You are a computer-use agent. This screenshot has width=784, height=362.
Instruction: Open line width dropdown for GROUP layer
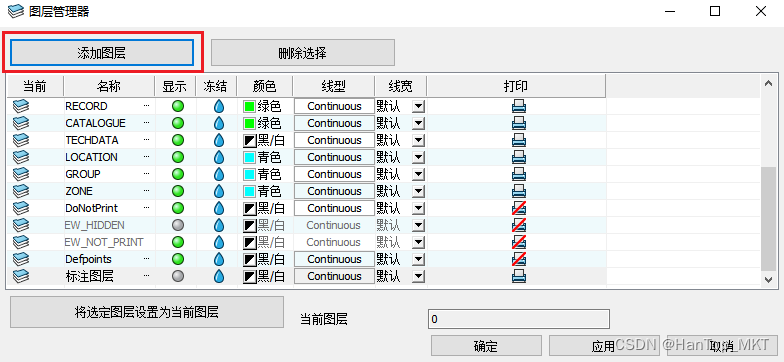pos(419,174)
